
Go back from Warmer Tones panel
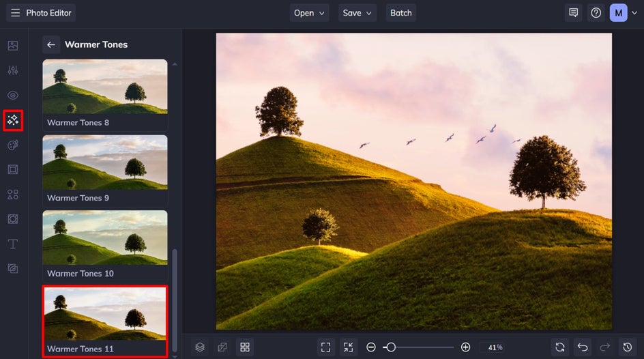[51, 45]
